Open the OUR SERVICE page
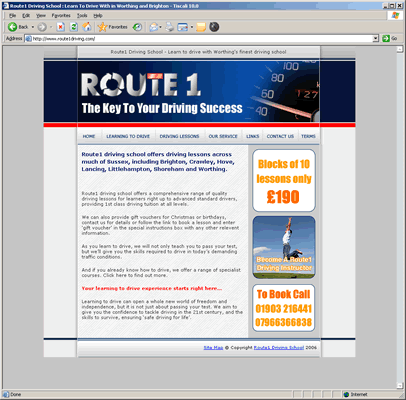The width and height of the screenshot is (406, 400). pyautogui.click(x=223, y=136)
